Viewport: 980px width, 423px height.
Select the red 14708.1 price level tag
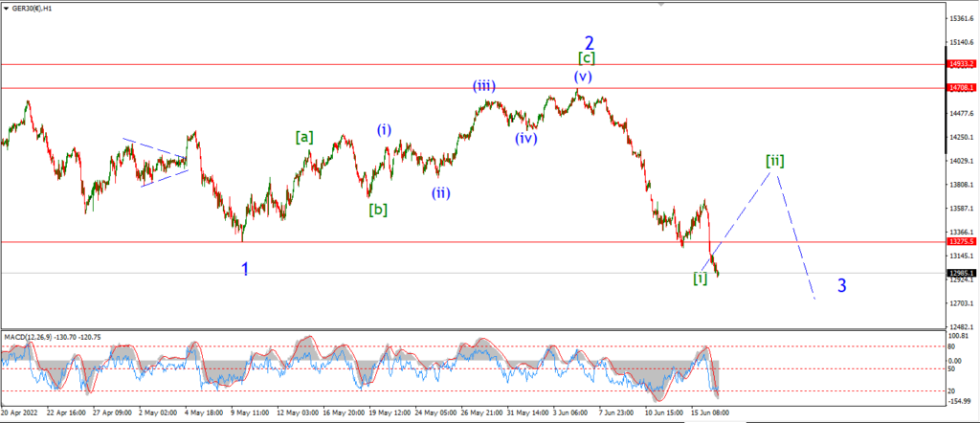[959, 88]
